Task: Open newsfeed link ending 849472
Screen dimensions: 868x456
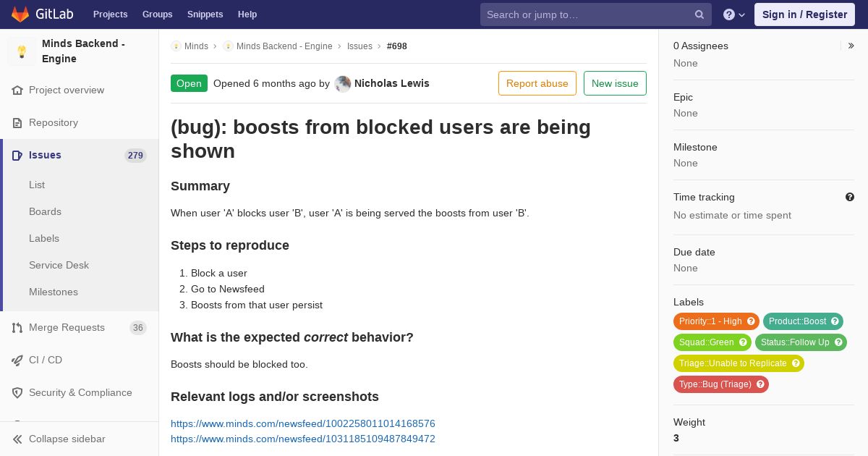Action: point(303,439)
